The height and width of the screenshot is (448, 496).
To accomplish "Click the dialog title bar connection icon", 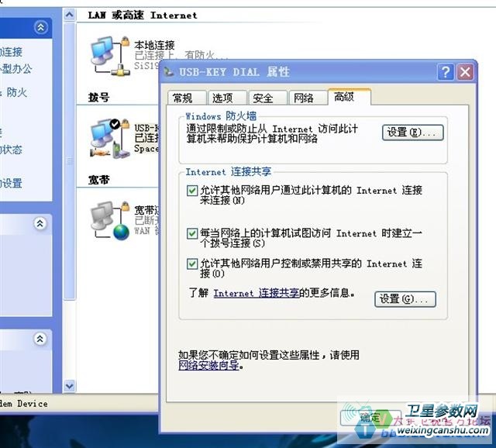I will click(x=169, y=72).
